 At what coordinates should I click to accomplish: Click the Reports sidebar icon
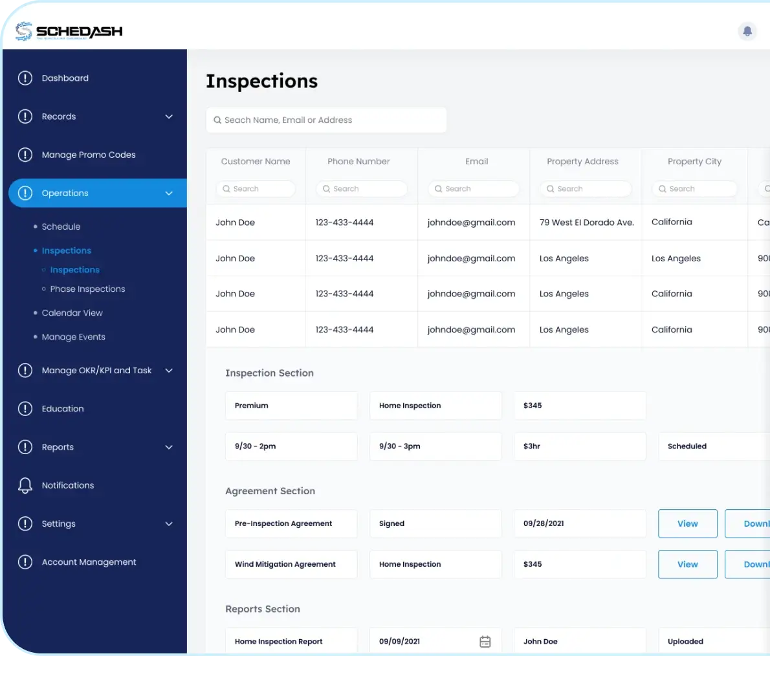[25, 446]
